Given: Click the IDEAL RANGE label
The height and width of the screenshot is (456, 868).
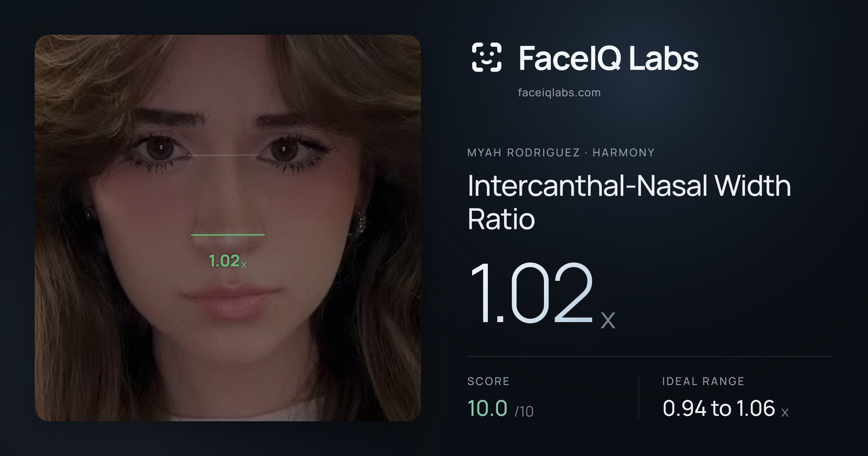Looking at the screenshot, I should click(703, 381).
